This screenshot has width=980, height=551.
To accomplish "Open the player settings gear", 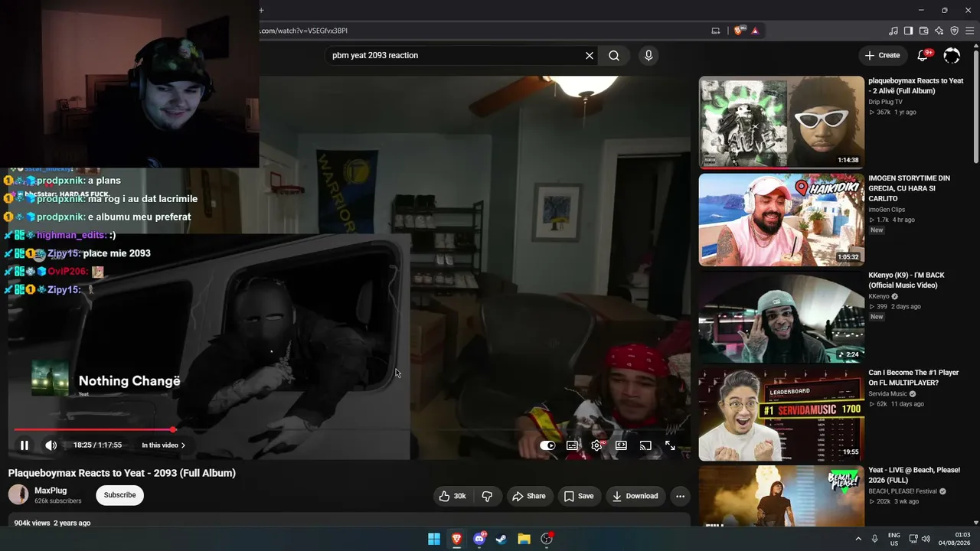I will pos(596,445).
